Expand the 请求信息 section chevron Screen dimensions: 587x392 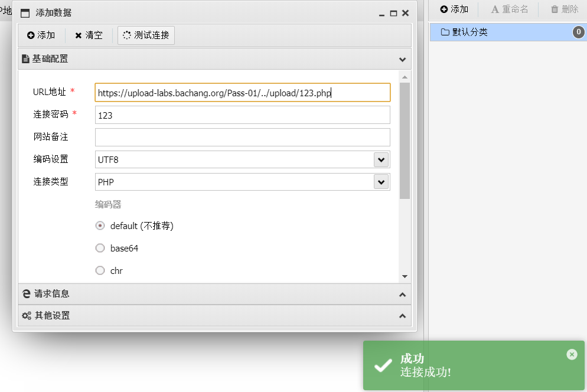coord(402,295)
